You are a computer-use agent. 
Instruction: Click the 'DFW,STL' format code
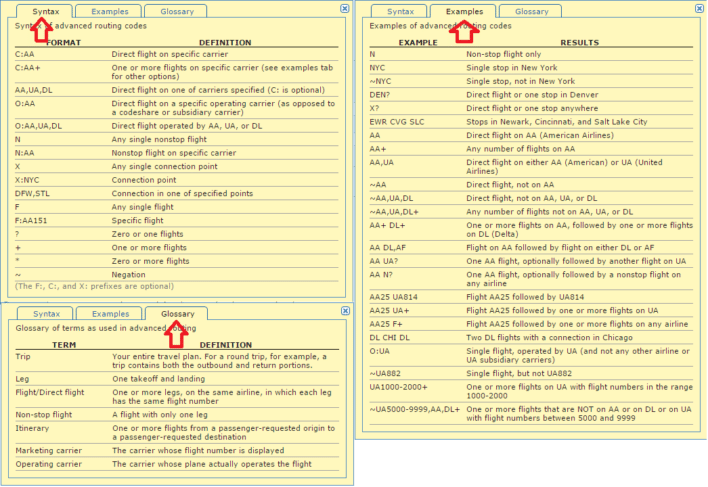point(32,194)
